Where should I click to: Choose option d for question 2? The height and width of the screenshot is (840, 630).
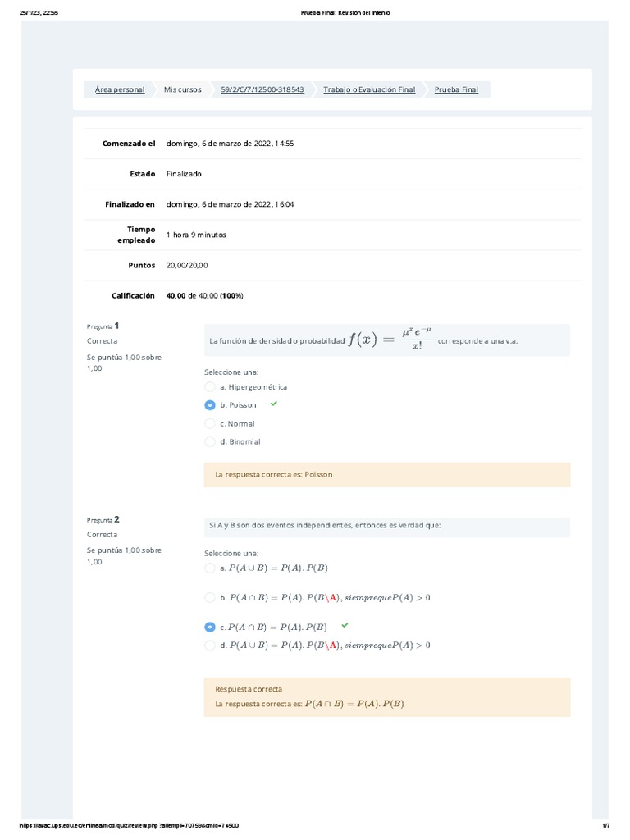(210, 646)
